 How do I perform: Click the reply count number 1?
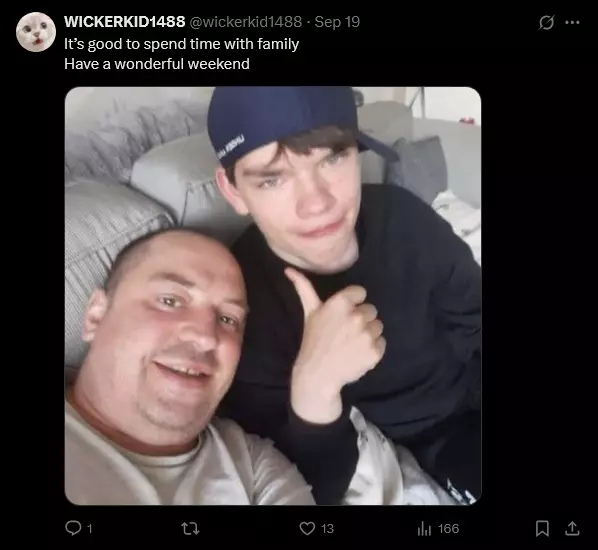pos(89,529)
